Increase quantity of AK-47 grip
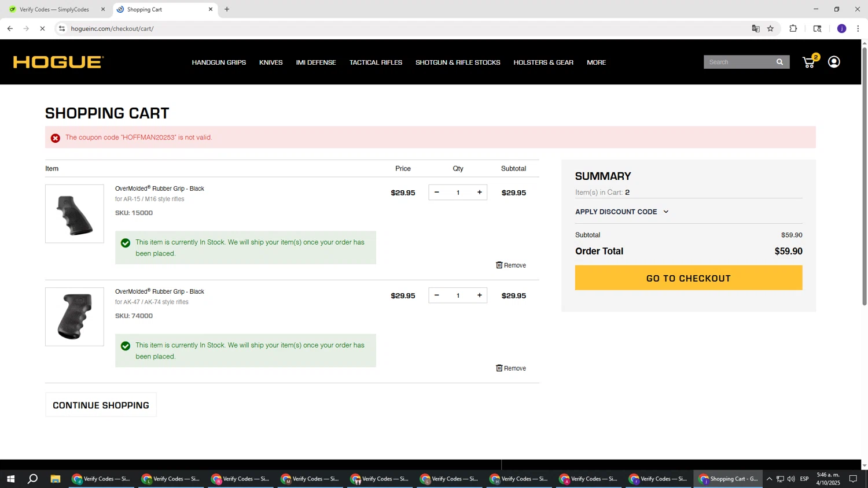Viewport: 868px width, 488px height. [479, 295]
